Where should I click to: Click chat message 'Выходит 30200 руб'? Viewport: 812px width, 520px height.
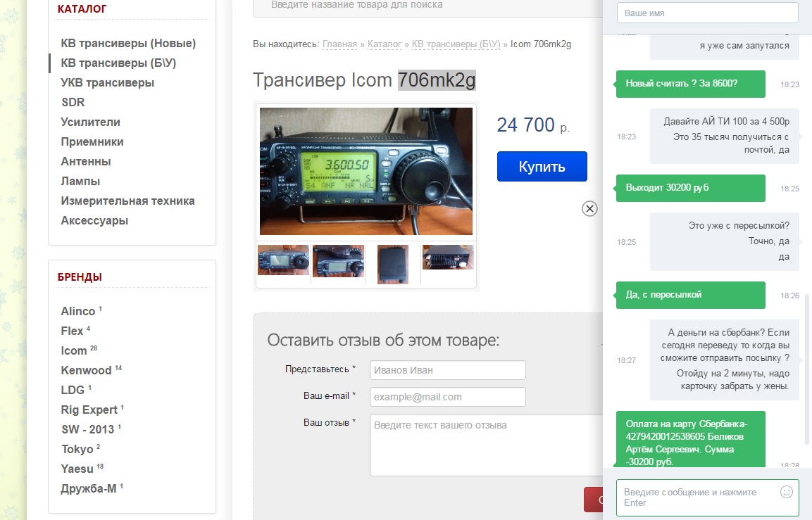[x=690, y=188]
